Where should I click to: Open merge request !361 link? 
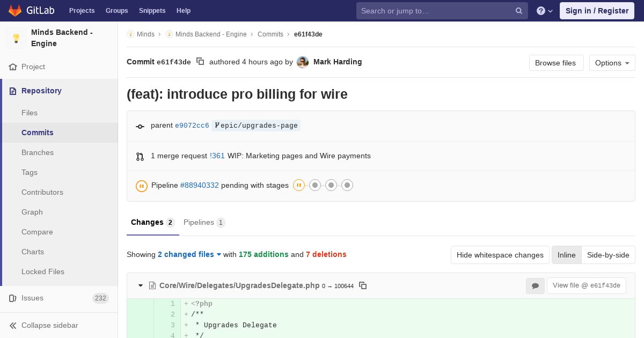pyautogui.click(x=217, y=156)
